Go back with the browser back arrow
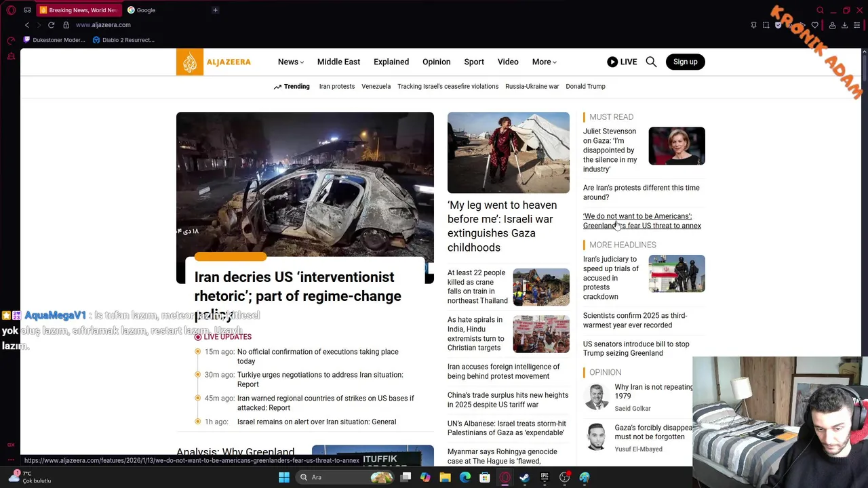 [27, 25]
